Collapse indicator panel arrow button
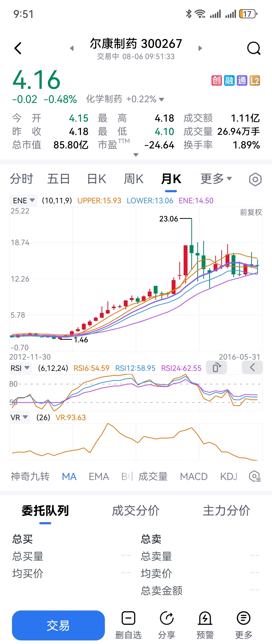The height and width of the screenshot is (644, 272). click(252, 367)
